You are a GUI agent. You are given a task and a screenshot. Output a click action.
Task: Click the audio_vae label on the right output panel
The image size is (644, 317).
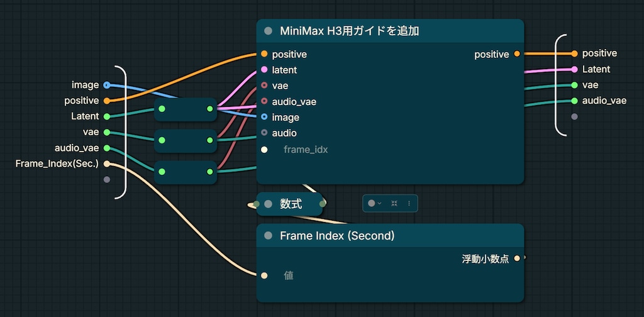point(604,101)
